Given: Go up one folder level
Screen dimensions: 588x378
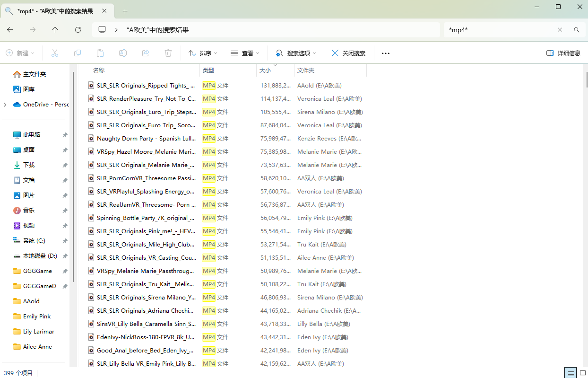Looking at the screenshot, I should 55,29.
